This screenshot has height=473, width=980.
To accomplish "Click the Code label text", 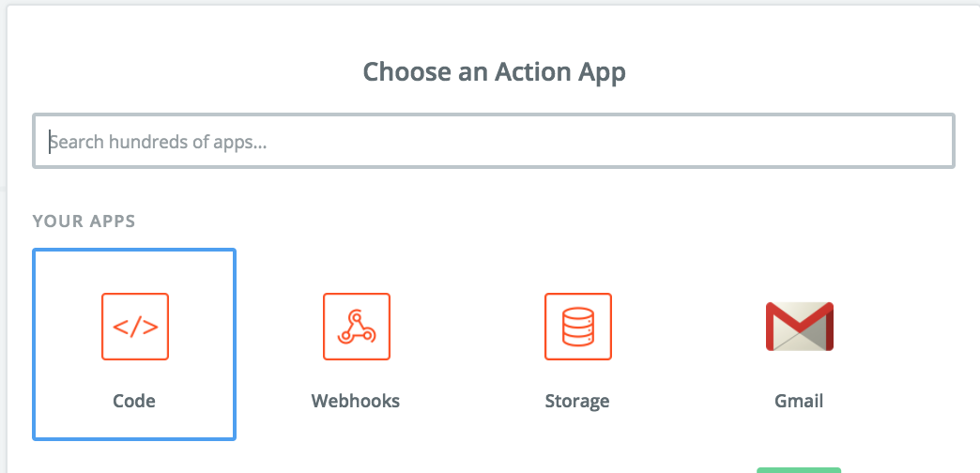I will (134, 401).
